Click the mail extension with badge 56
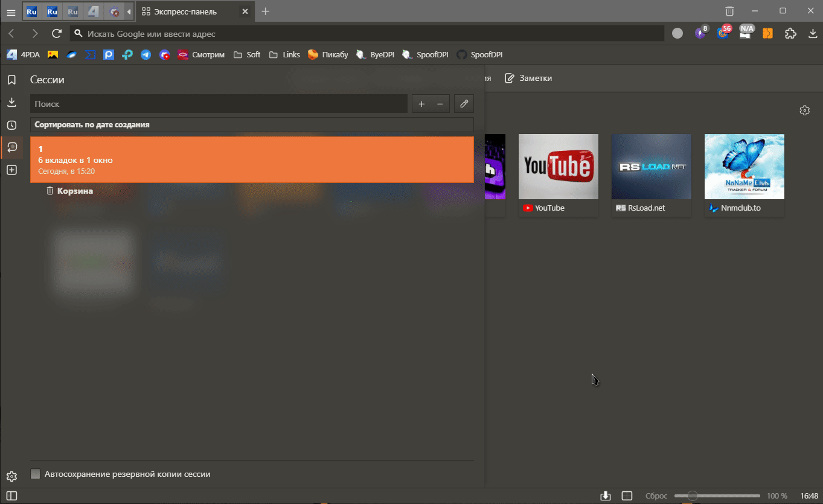The width and height of the screenshot is (823, 504). point(723,33)
